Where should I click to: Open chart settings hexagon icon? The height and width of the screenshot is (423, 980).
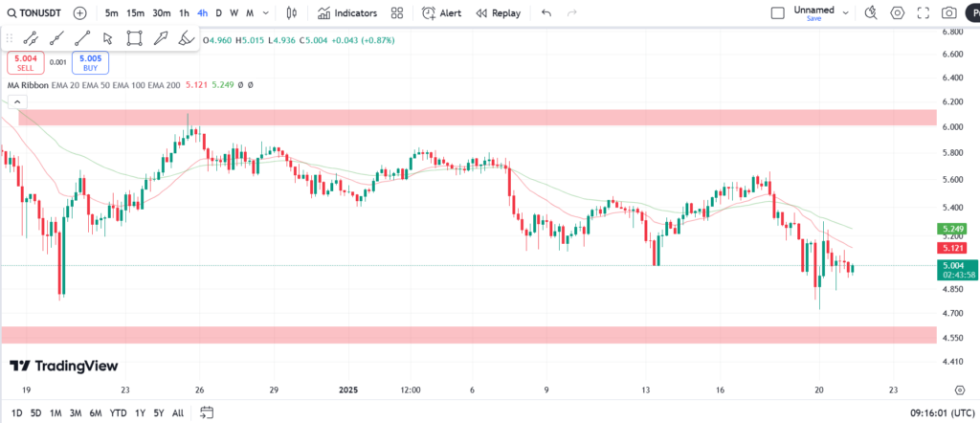(x=898, y=13)
